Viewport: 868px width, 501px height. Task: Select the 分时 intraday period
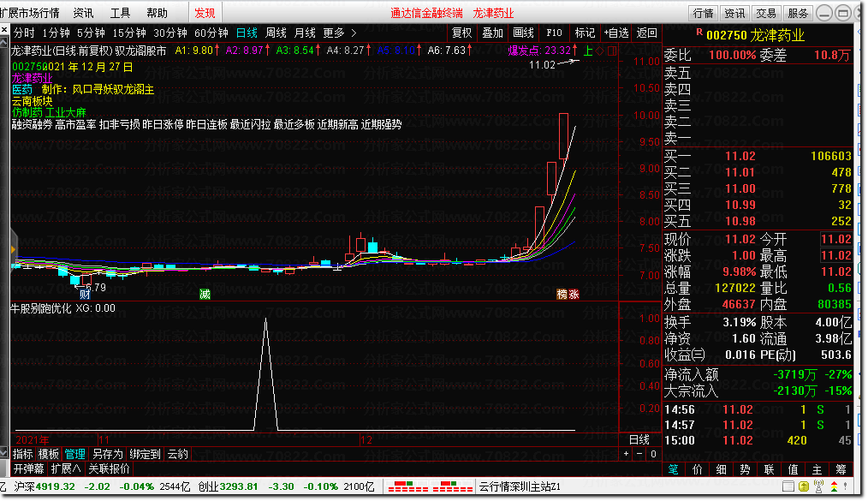pyautogui.click(x=24, y=33)
